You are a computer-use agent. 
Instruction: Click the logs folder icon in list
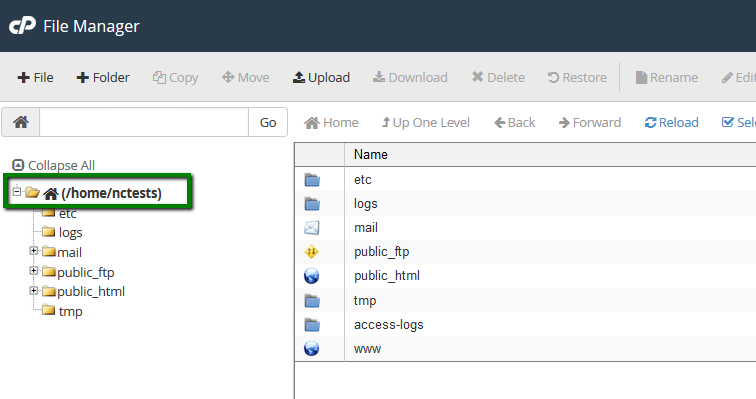(x=312, y=204)
